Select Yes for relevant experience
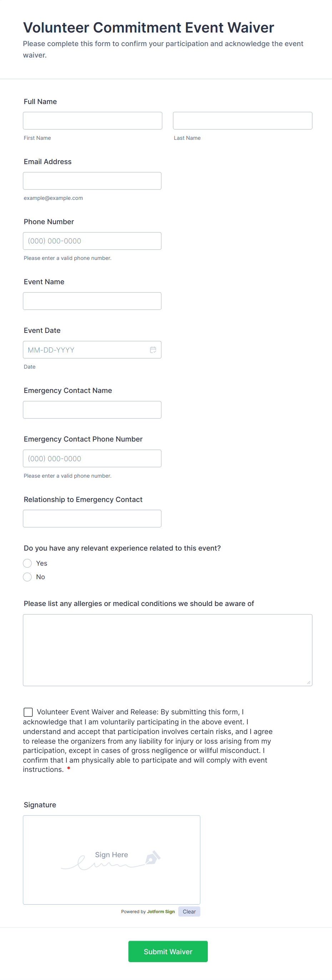The width and height of the screenshot is (332, 980). click(x=27, y=563)
